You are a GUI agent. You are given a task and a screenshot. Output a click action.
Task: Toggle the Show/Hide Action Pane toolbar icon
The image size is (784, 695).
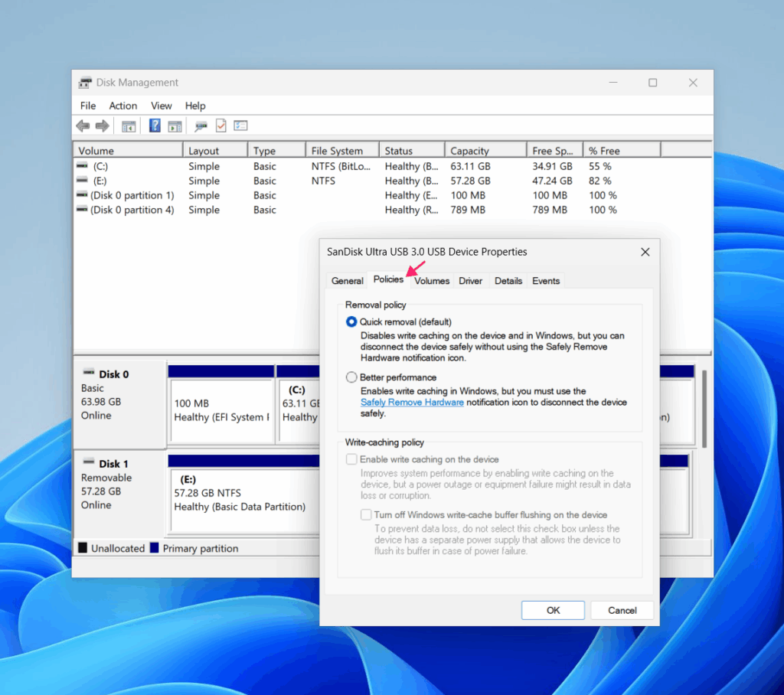coord(175,126)
